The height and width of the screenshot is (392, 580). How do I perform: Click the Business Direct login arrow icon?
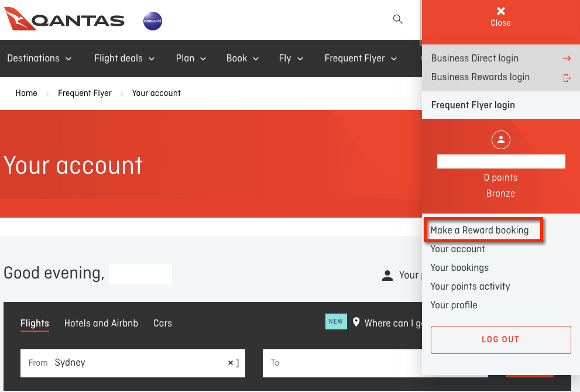[567, 59]
